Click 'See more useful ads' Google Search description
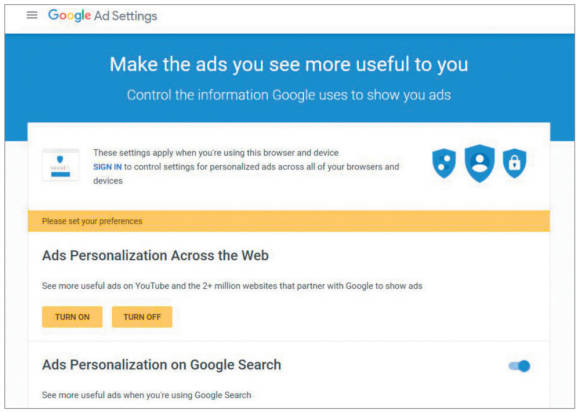This screenshot has height=412, width=580. (x=146, y=395)
